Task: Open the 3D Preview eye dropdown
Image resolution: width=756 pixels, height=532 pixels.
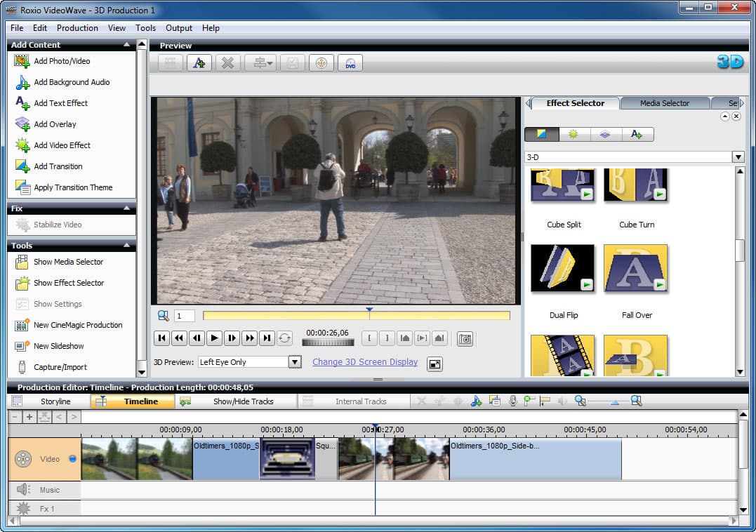Action: click(x=296, y=362)
